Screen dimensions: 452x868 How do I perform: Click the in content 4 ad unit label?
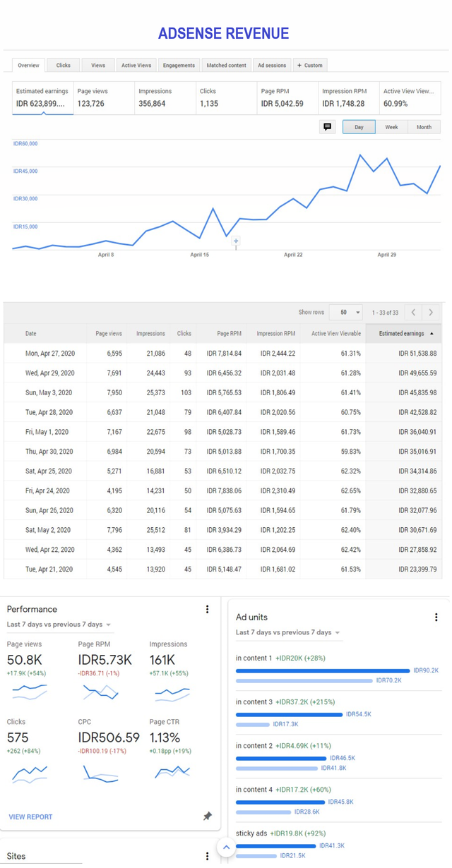[254, 789]
